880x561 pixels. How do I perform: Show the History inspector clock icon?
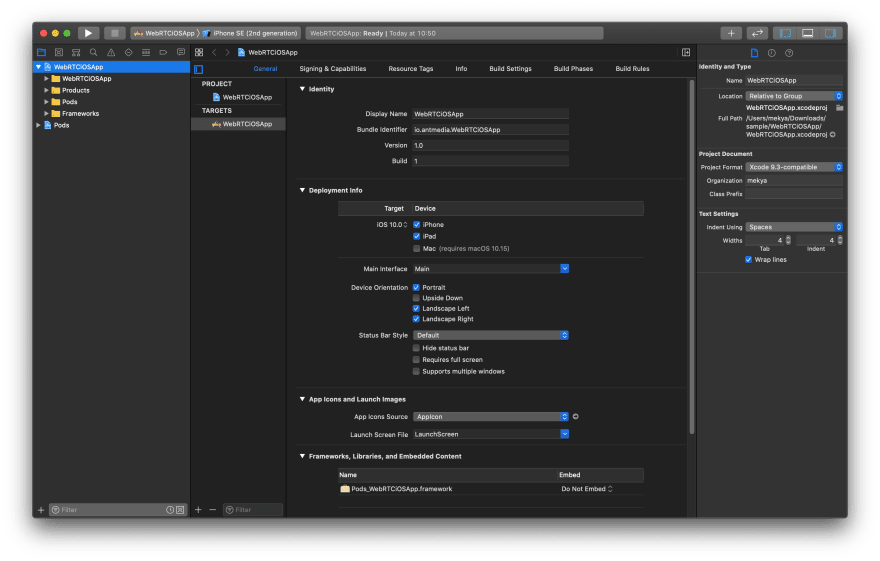pyautogui.click(x=772, y=53)
